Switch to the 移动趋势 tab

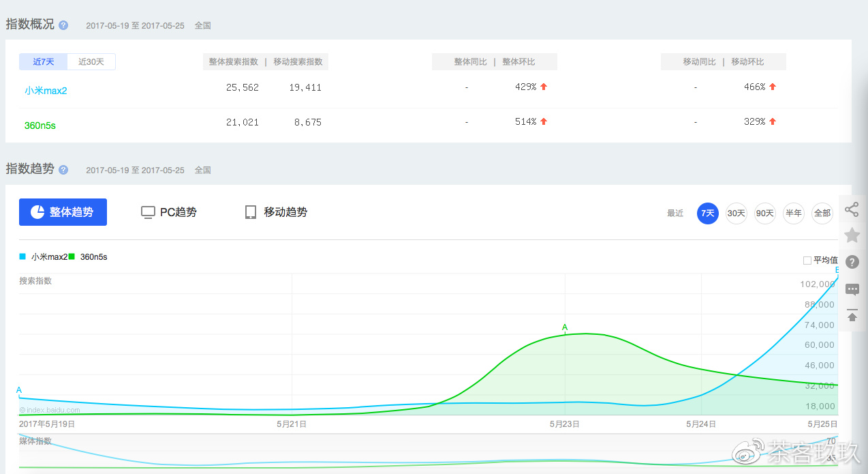(x=275, y=212)
